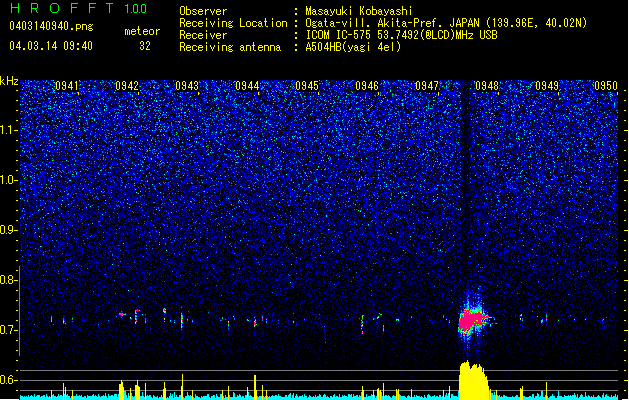This screenshot has height=400, width=629.
Task: Click the 0949 time marker
Action: point(547,86)
